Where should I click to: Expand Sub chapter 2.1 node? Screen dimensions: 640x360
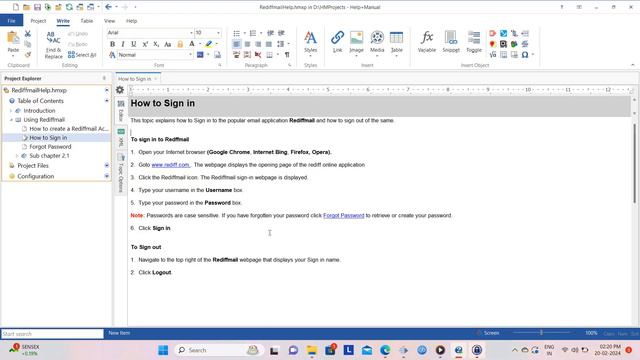click(17, 156)
